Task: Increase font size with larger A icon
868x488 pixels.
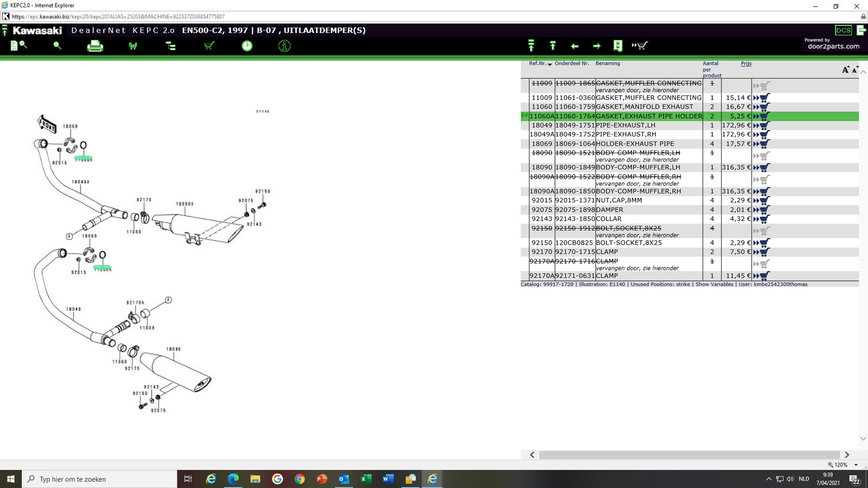Action: click(x=845, y=69)
